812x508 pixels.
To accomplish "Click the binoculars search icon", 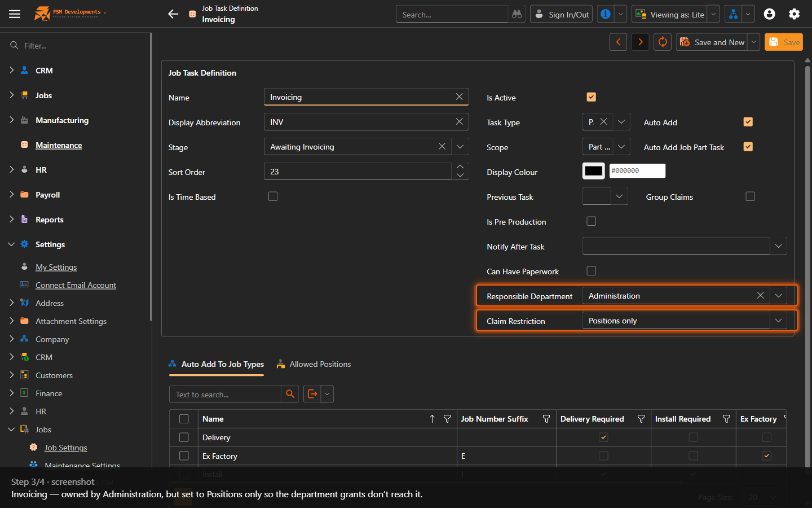I will tap(517, 14).
